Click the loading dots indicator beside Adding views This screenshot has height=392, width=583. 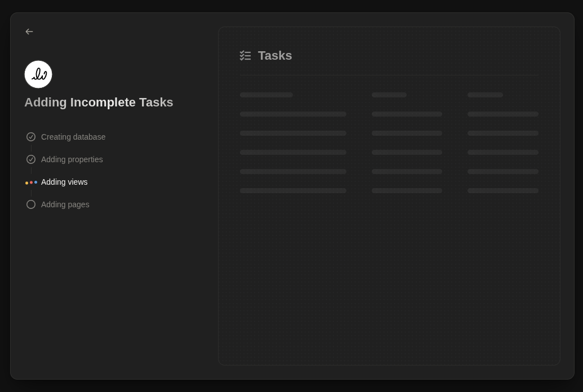pyautogui.click(x=31, y=182)
